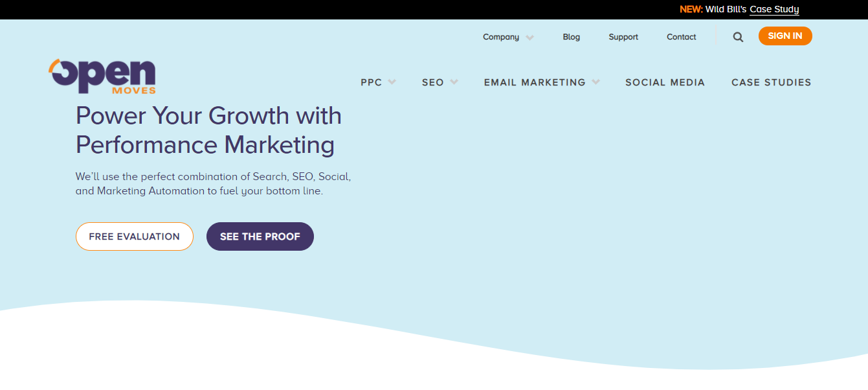Expand the SEO menu chevron
The image size is (868, 390).
pos(454,82)
